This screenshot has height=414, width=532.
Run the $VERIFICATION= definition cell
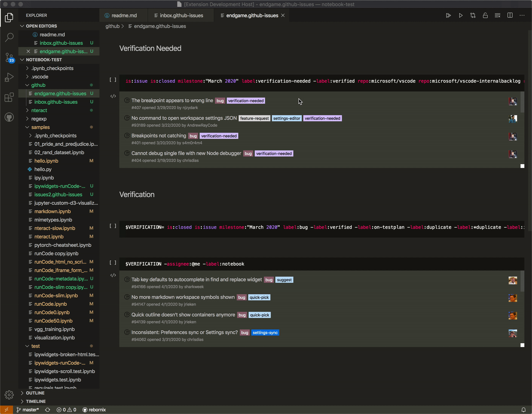113,226
